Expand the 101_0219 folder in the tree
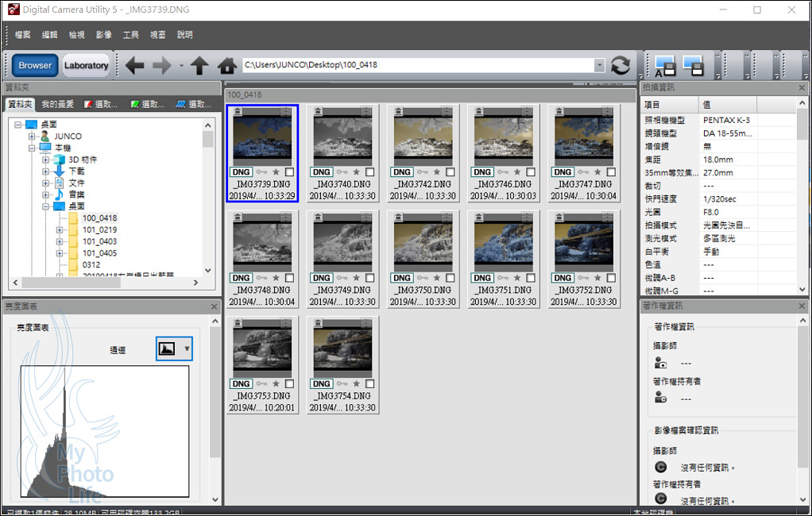 (x=60, y=230)
